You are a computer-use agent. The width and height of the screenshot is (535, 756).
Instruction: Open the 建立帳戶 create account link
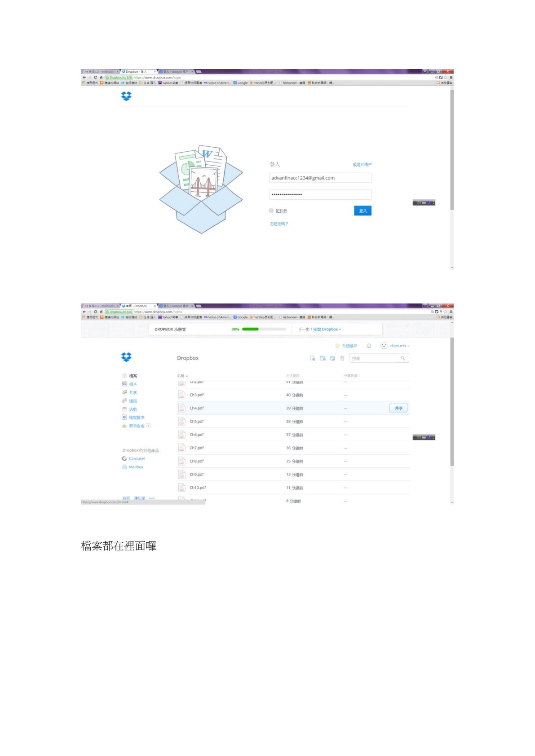pyautogui.click(x=364, y=165)
